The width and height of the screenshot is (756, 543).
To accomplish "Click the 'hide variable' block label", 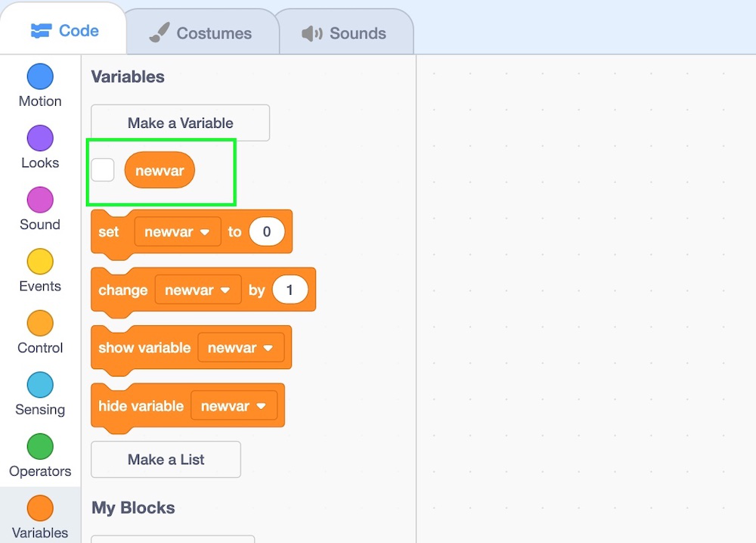I will pos(141,406).
